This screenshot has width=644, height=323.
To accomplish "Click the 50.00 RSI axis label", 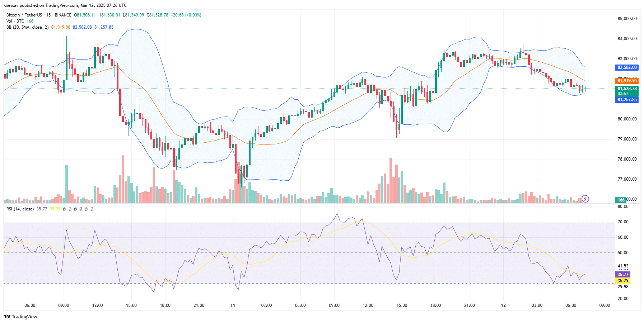I will coord(623,253).
